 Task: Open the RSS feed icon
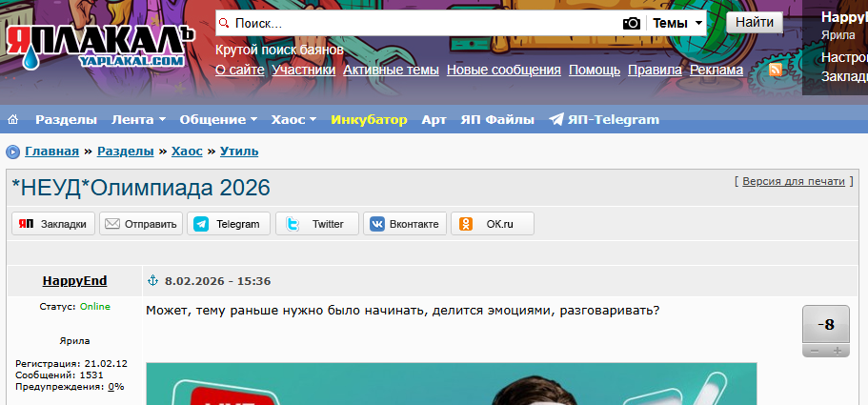(x=776, y=70)
